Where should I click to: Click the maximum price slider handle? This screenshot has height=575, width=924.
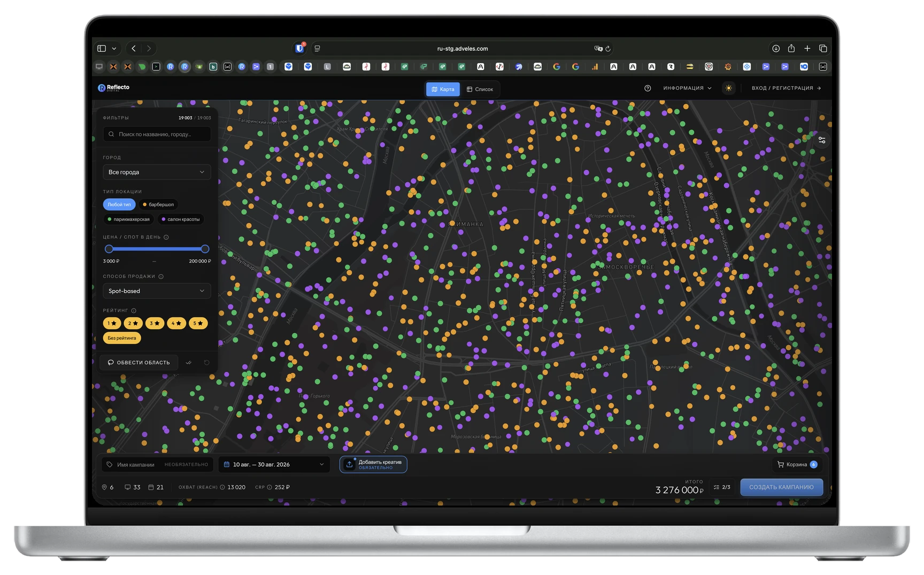coord(205,249)
